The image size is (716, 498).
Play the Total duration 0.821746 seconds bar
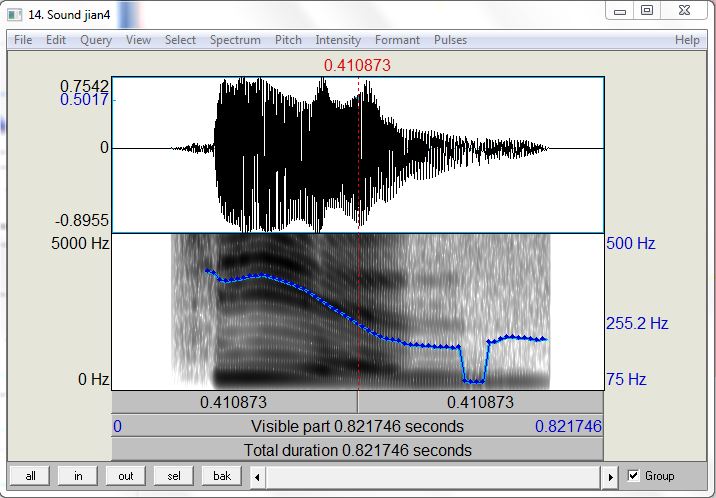coord(357,450)
